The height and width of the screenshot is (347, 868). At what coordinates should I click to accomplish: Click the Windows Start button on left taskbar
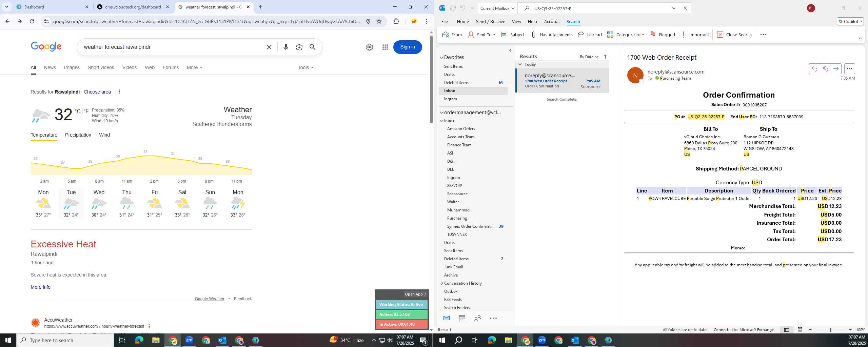[8, 340]
